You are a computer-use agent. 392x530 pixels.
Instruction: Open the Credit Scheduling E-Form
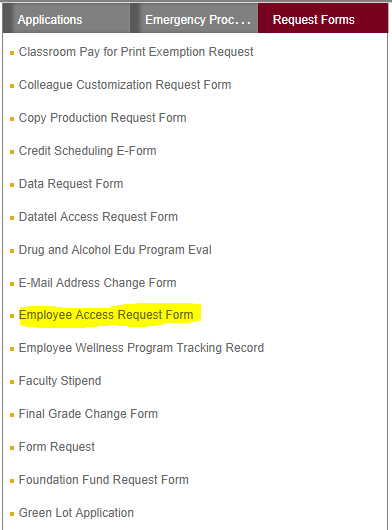88,151
